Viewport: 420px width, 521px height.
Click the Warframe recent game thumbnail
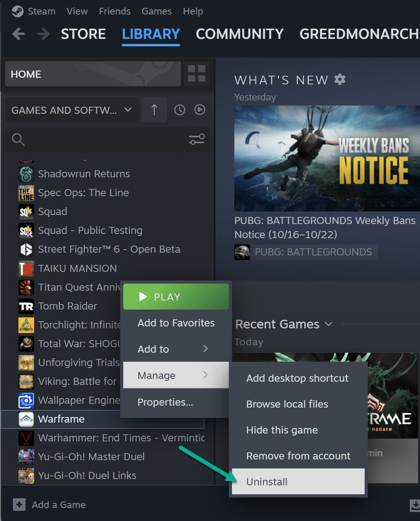click(393, 395)
